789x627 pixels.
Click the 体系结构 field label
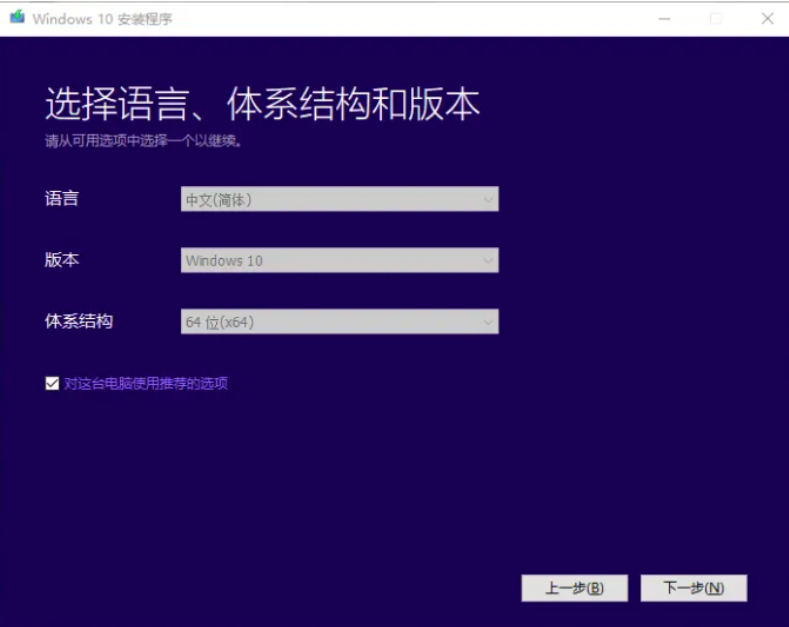pos(79,321)
